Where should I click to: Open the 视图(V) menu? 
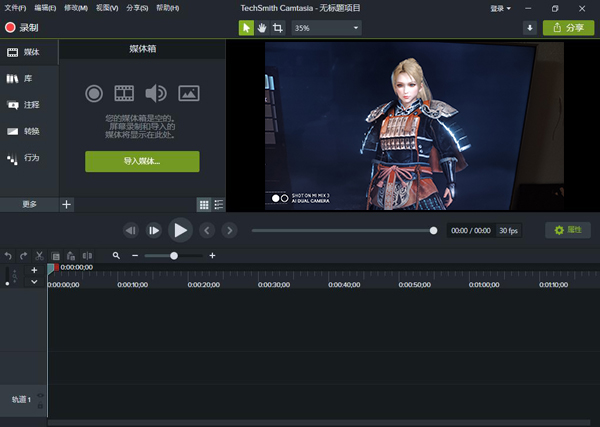pos(107,8)
